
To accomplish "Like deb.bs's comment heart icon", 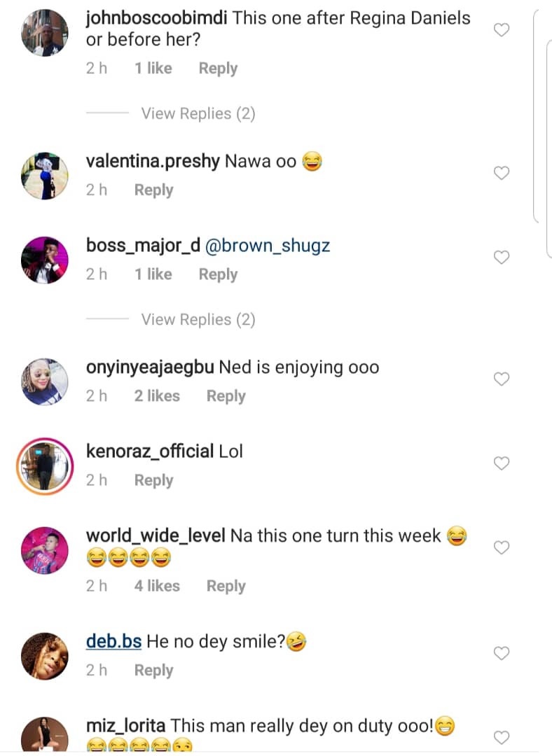I will (x=502, y=653).
